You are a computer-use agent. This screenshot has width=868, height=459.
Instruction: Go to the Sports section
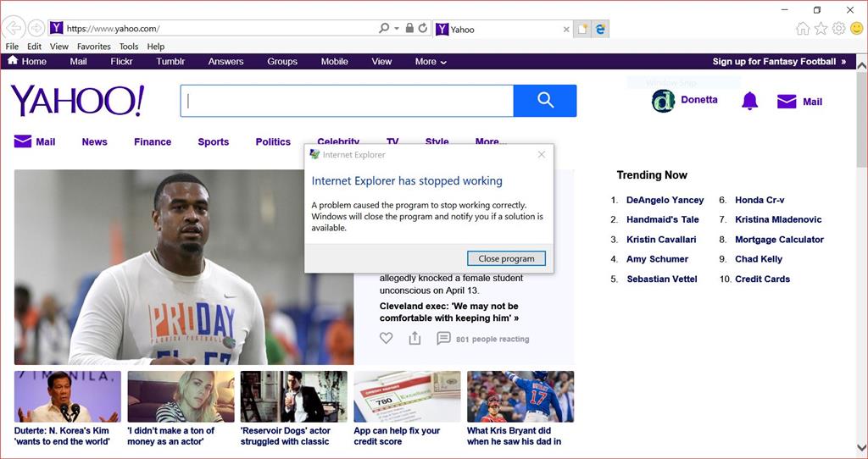point(213,141)
